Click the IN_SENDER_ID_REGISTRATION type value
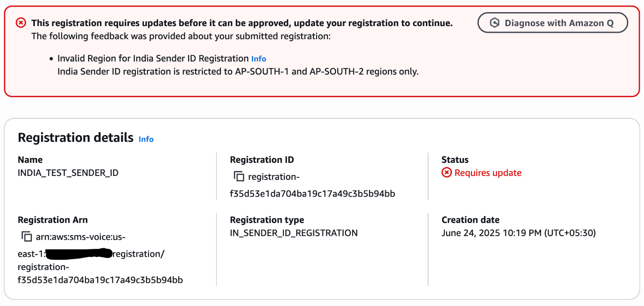Viewport: 644px width, 306px height. (x=294, y=233)
